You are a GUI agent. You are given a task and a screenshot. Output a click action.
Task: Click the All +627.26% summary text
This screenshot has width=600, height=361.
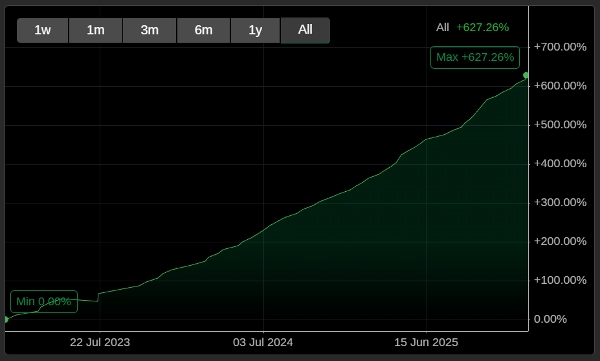[473, 28]
